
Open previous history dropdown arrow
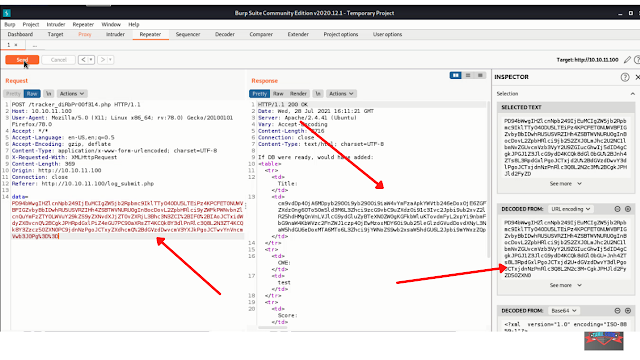(x=91, y=60)
